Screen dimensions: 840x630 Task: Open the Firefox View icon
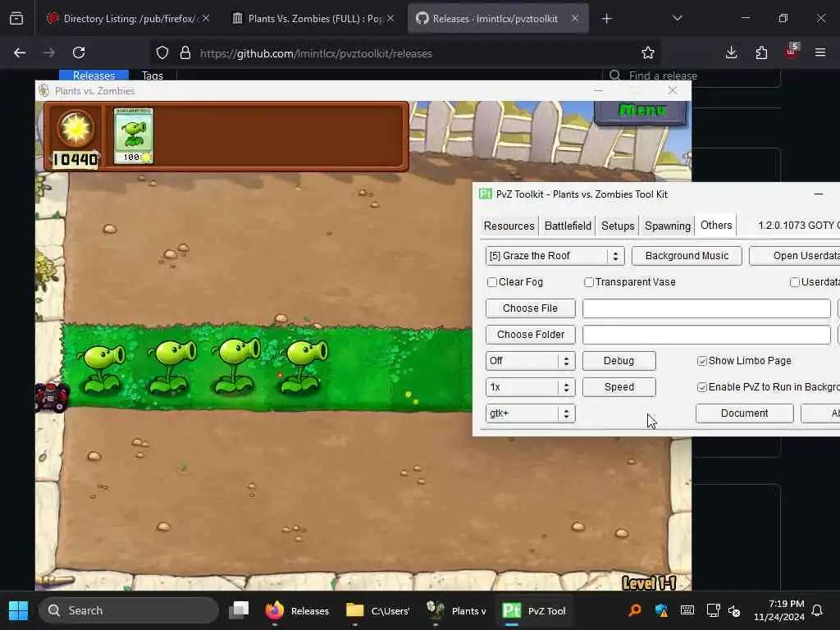pyautogui.click(x=16, y=19)
